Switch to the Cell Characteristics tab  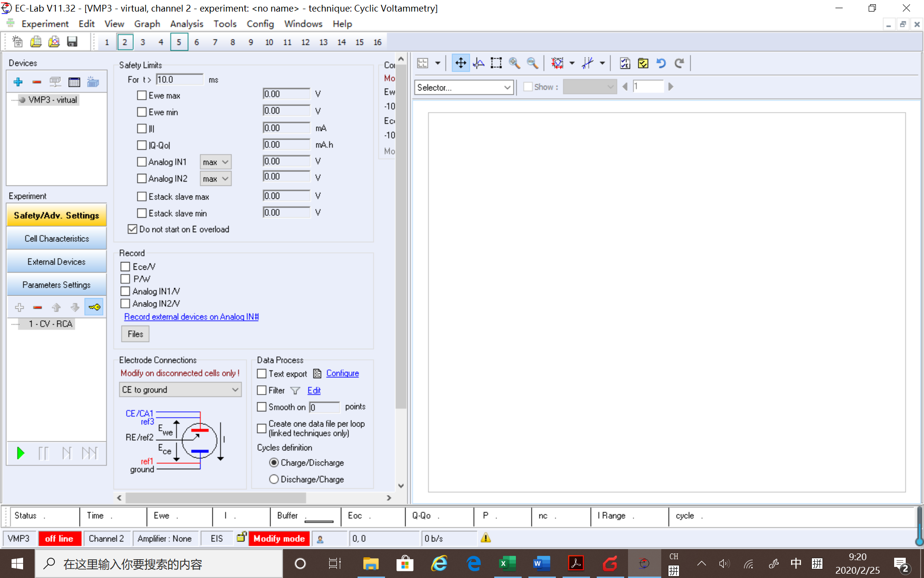pyautogui.click(x=56, y=238)
